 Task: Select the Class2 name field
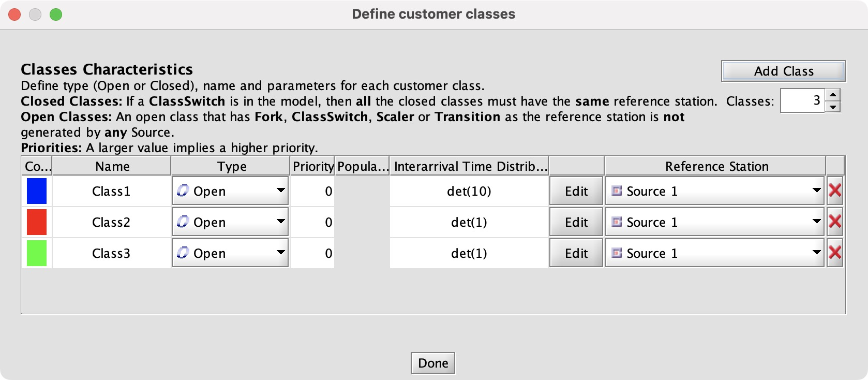[x=111, y=222]
